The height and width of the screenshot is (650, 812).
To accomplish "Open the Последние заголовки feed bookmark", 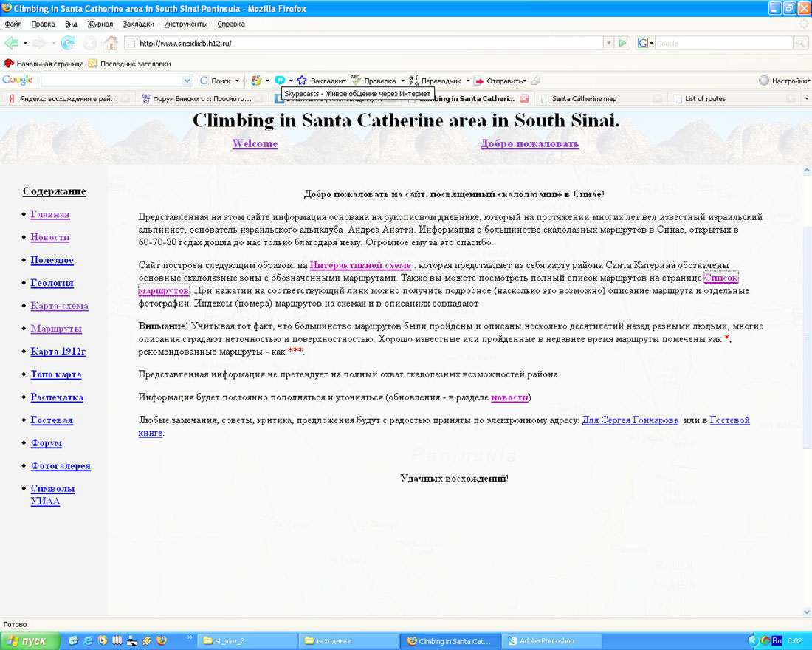I will click(x=129, y=64).
